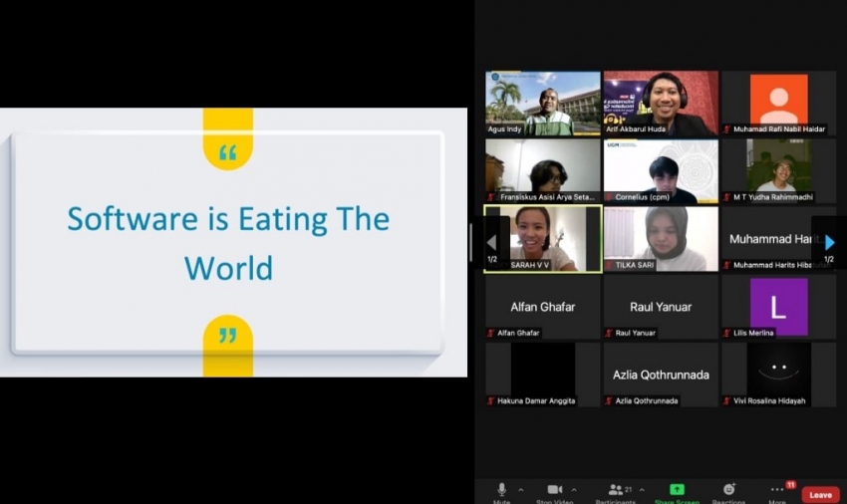This screenshot has height=504, width=847.
Task: Click the muted mic icon by Raul Yanuar's name
Action: pos(609,333)
